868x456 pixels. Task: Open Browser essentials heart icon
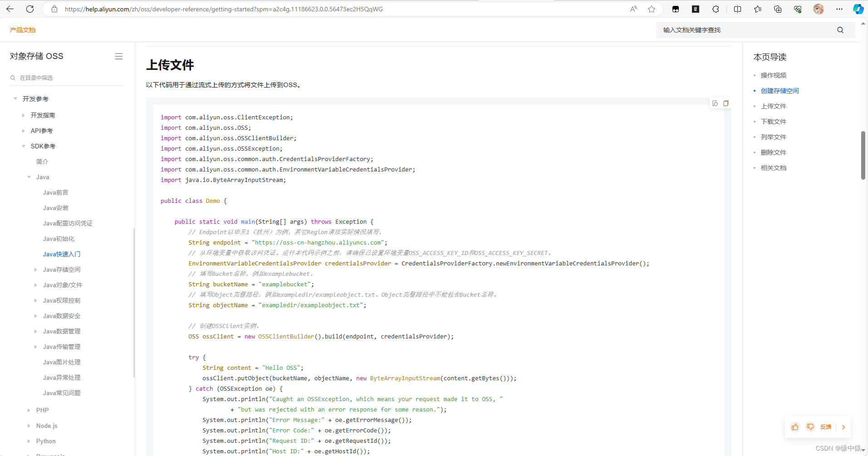click(798, 9)
